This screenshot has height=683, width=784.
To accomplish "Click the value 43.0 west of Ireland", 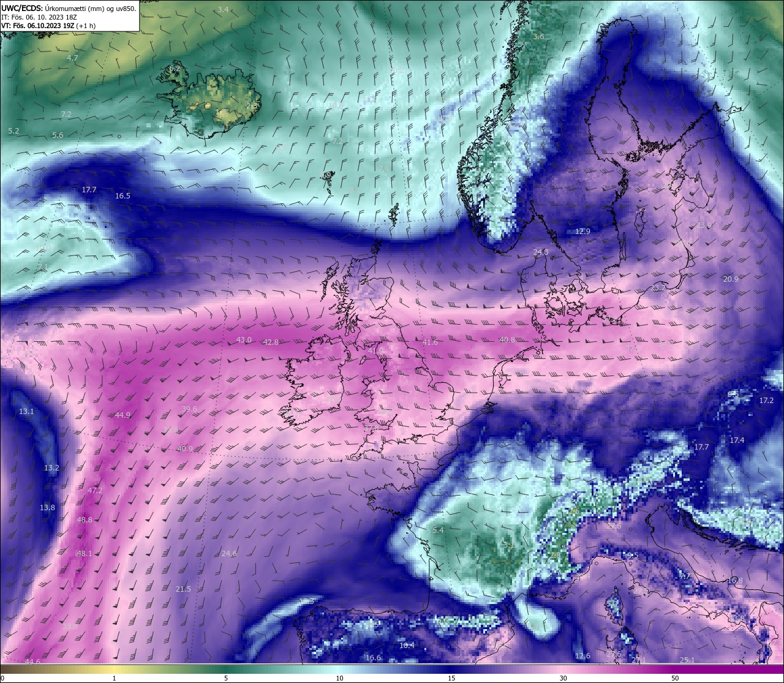I will tap(244, 340).
